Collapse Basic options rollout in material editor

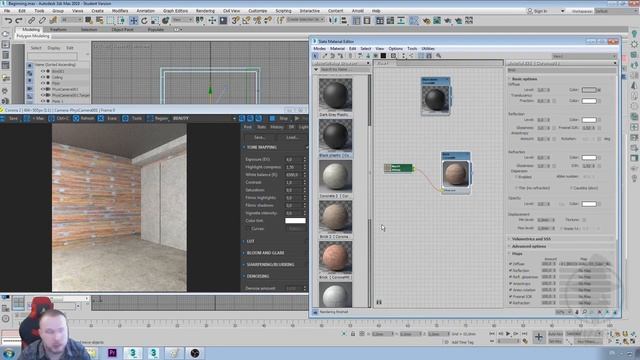[524, 79]
